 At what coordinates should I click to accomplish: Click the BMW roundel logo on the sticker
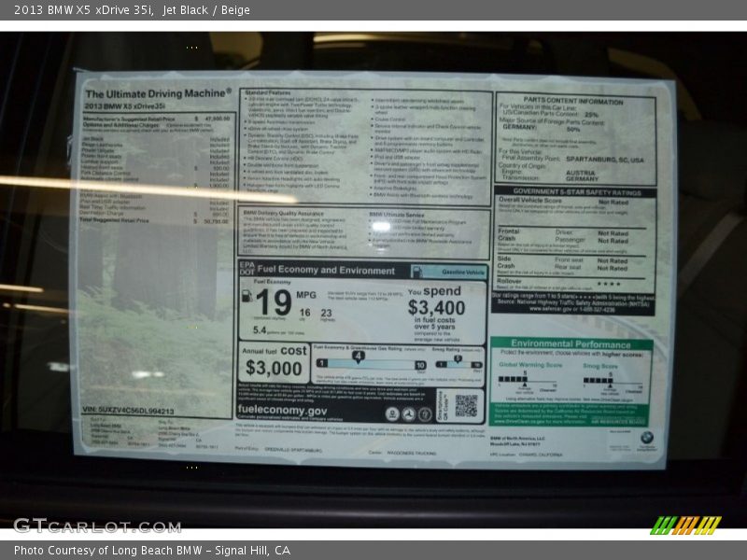[646, 437]
